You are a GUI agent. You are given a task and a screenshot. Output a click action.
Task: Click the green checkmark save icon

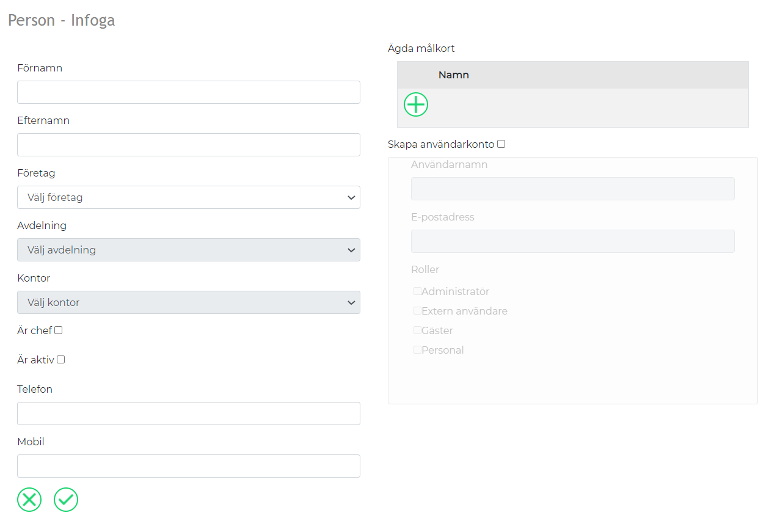coord(66,500)
